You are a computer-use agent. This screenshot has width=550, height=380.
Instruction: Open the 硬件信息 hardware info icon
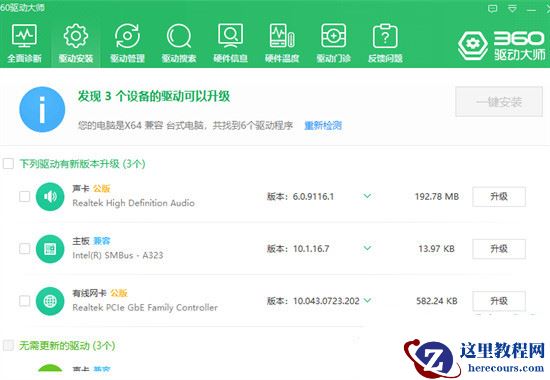pos(230,36)
